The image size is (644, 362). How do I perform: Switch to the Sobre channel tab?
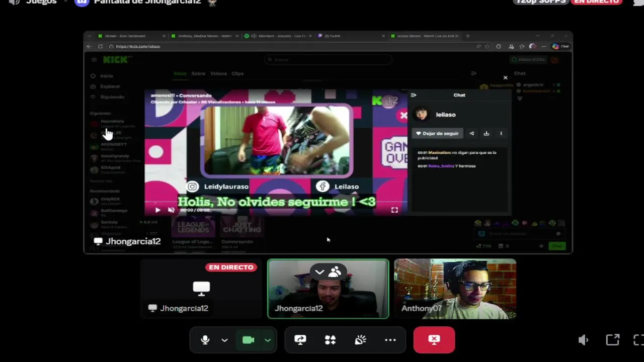tap(198, 73)
